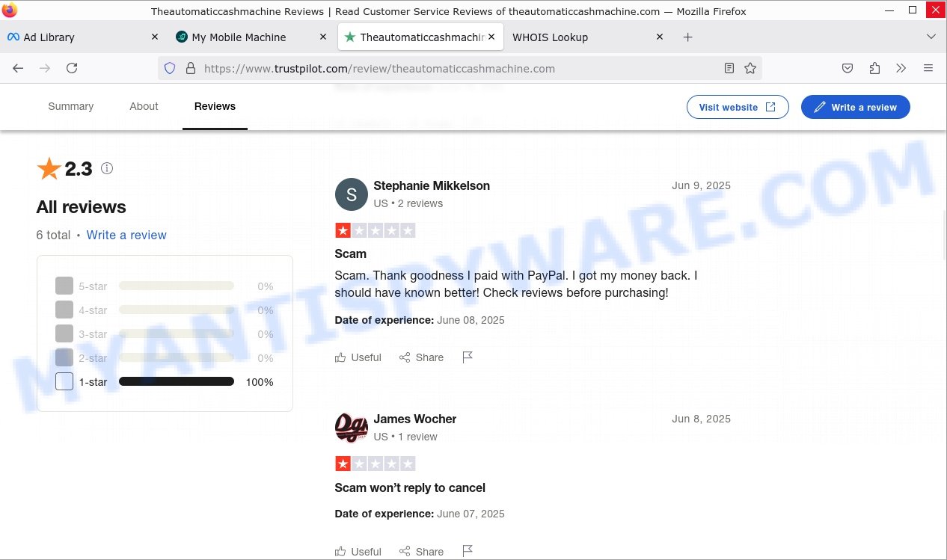Share Stephanie Mikkelson's review
Screen dimensions: 947x560
(x=422, y=357)
